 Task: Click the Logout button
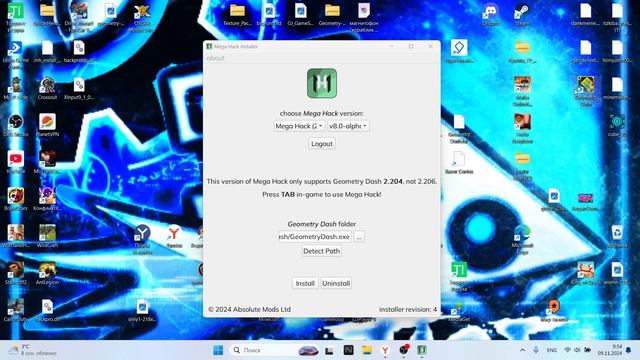322,144
